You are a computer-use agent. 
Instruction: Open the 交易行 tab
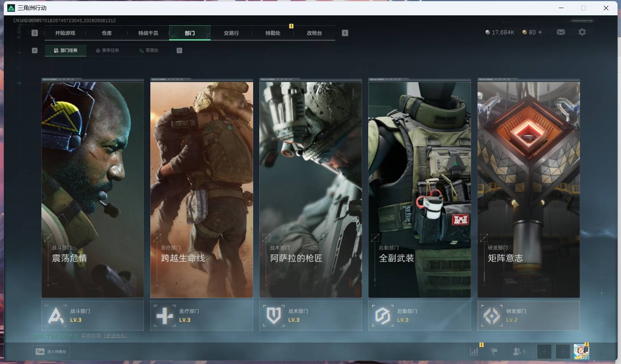coord(231,33)
